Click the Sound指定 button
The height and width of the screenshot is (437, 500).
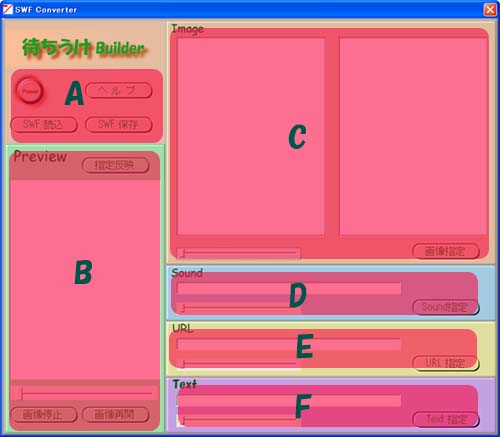[x=446, y=307]
